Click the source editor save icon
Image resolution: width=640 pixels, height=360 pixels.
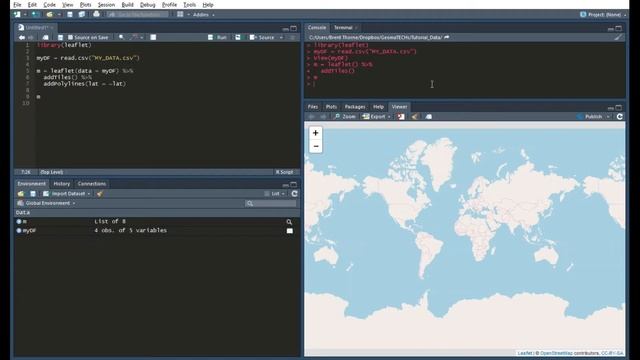click(60, 37)
